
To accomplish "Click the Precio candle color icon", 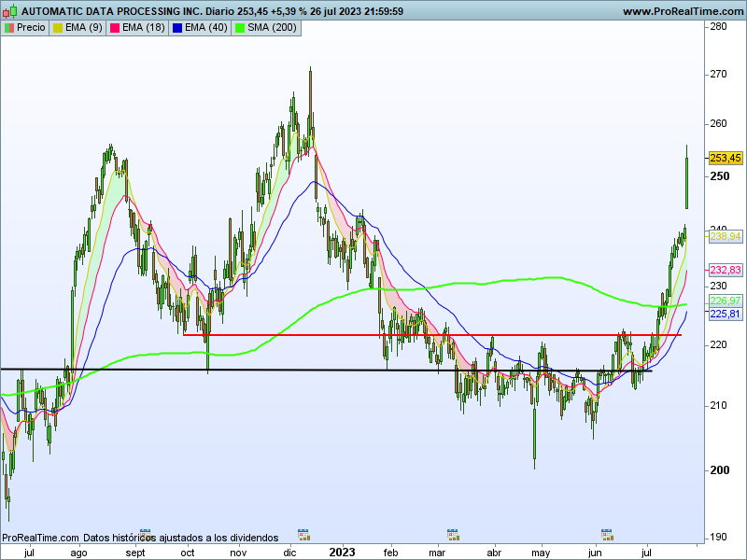I will pyautogui.click(x=9, y=28).
